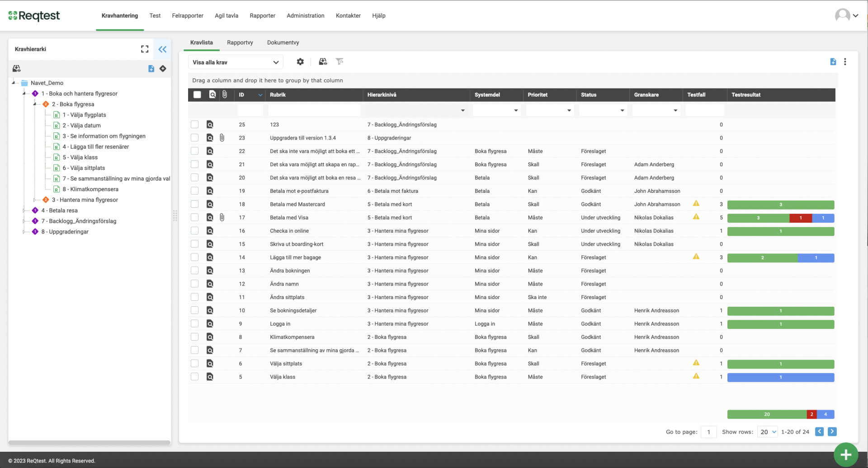
Task: Toggle the select-all checkbox in header
Action: click(x=197, y=95)
